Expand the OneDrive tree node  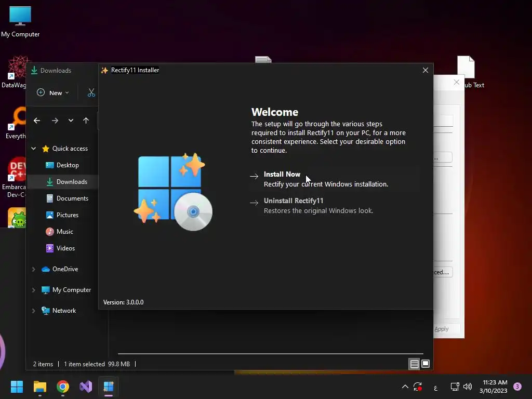pyautogui.click(x=34, y=269)
